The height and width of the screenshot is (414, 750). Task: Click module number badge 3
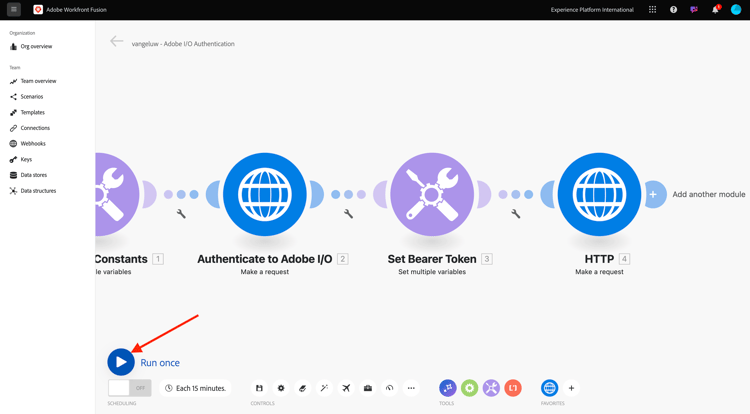pos(486,259)
